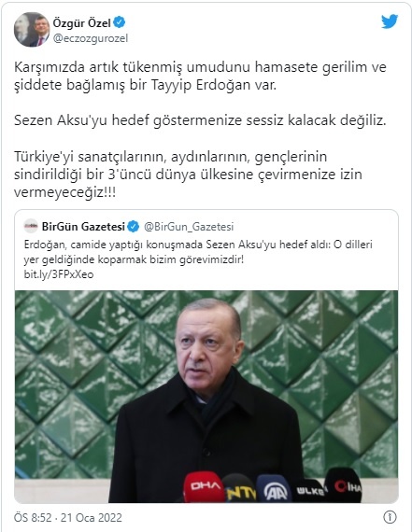Open the tweet timestamp ÖS 8:52
This screenshot has height=532, width=412.
33,517
